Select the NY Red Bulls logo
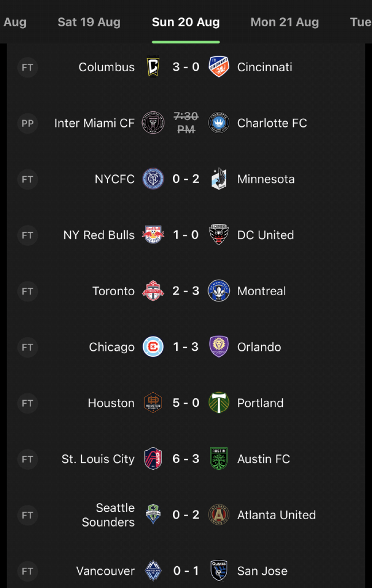This screenshot has width=372, height=588. coord(153,235)
